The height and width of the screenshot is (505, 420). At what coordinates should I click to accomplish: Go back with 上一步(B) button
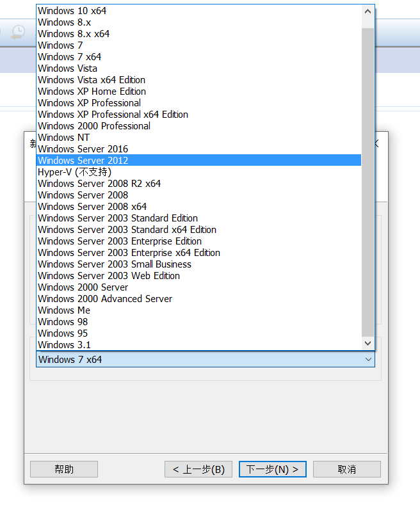(198, 469)
